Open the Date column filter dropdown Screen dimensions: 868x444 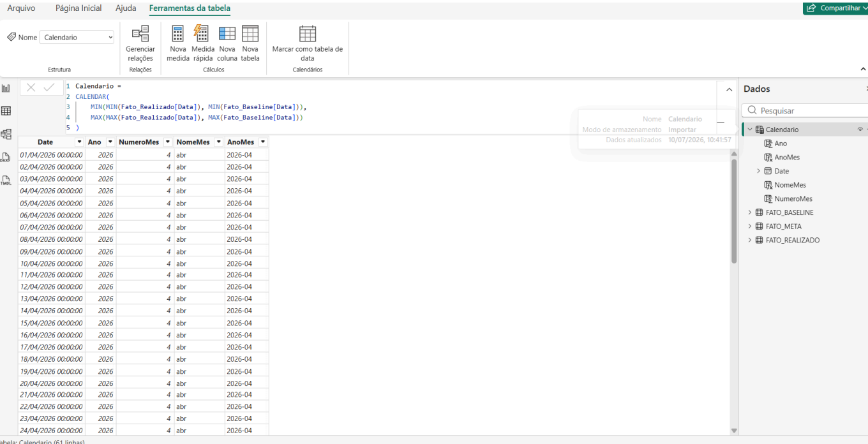[x=79, y=142]
